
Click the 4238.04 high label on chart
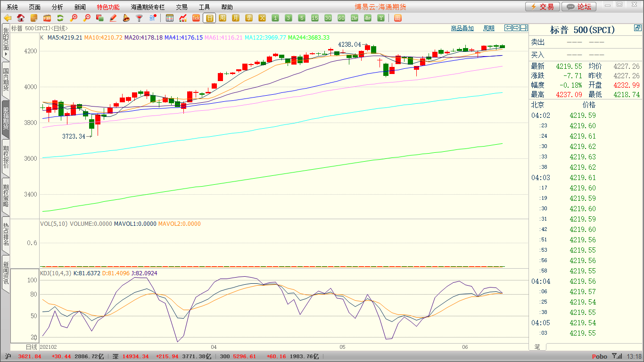350,45
